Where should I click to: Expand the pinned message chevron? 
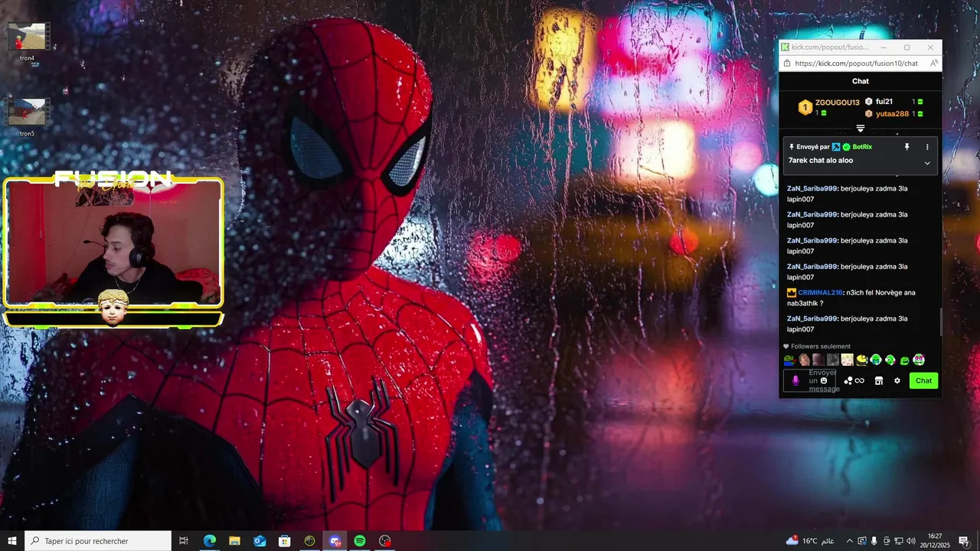tap(927, 163)
